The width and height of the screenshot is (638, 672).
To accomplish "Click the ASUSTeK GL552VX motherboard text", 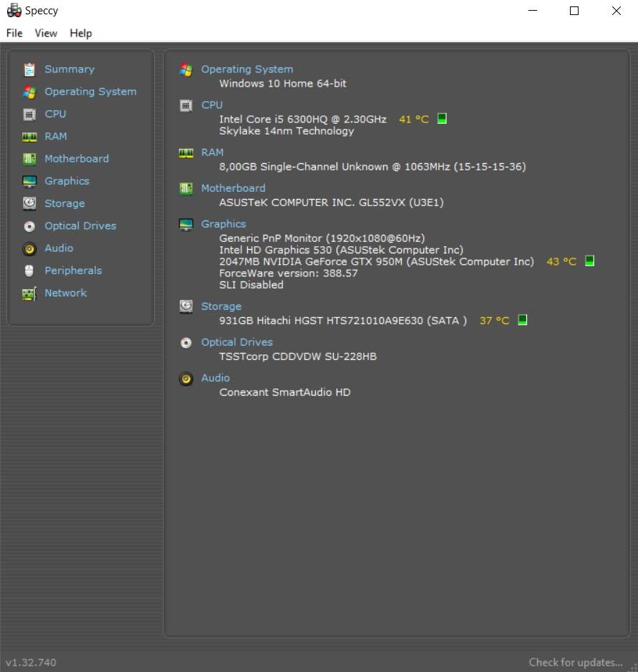I will point(331,203).
